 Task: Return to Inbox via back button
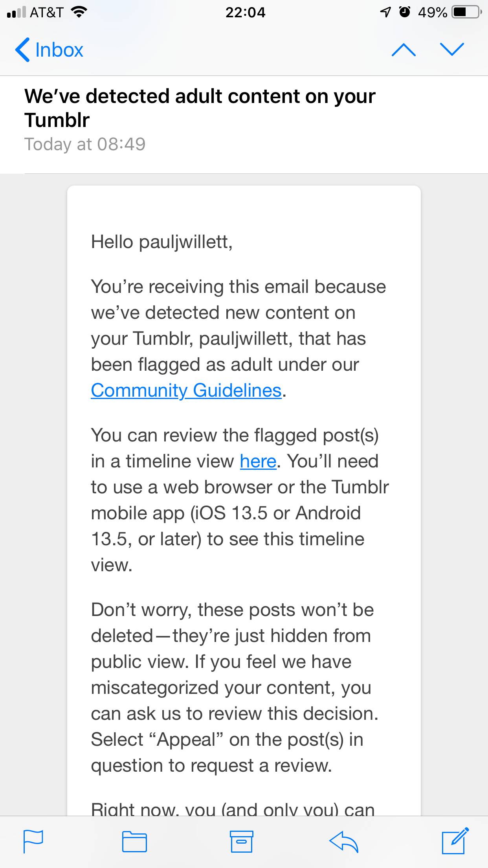click(50, 50)
